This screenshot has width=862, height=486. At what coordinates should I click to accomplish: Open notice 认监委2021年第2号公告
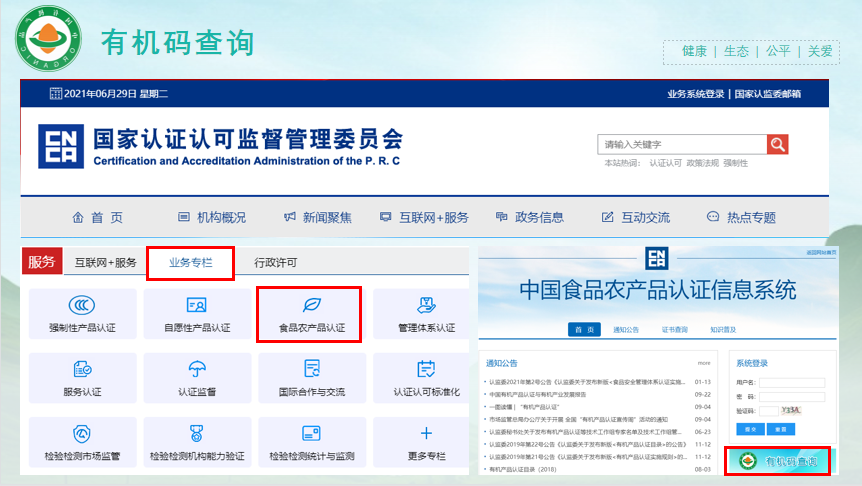tap(587, 382)
